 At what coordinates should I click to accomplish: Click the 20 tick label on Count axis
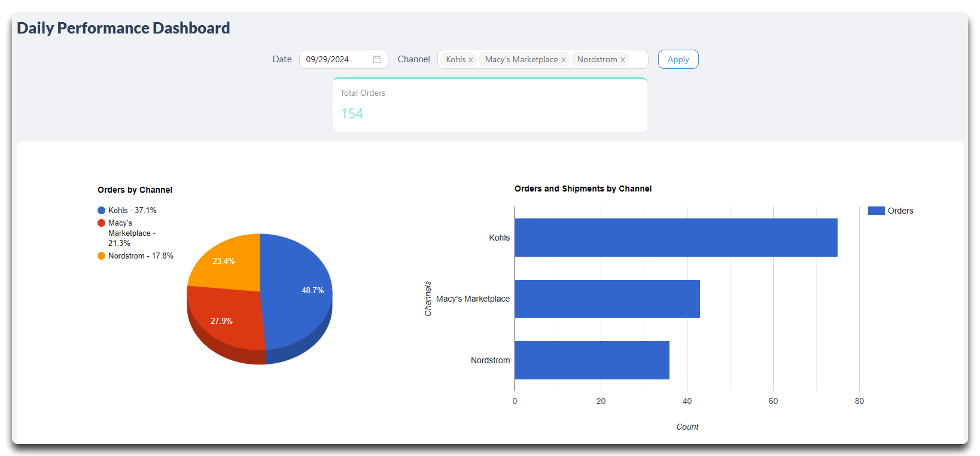[601, 401]
